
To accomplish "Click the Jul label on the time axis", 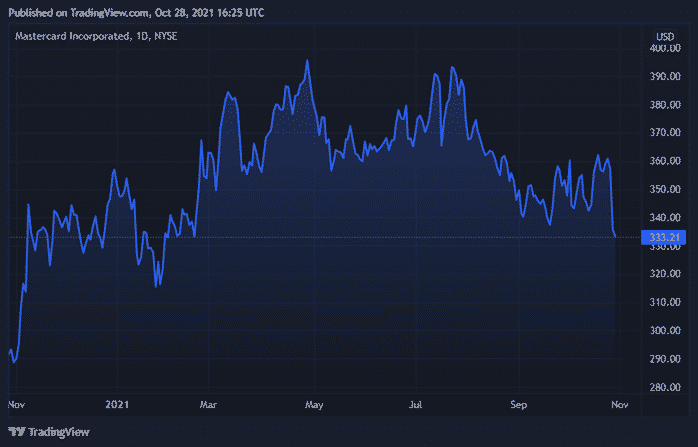I will pyautogui.click(x=416, y=405).
